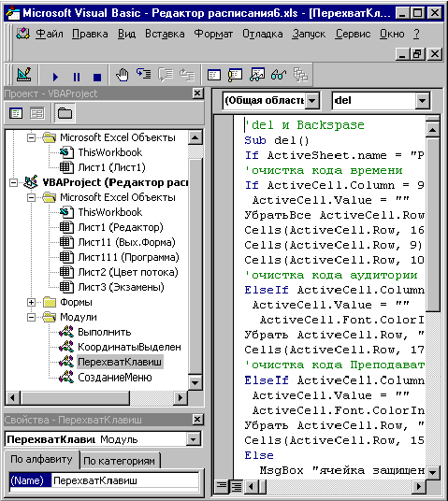Image resolution: width=448 pixels, height=501 pixels.
Task: Select the ПерехватКлавиш module
Action: click(120, 362)
